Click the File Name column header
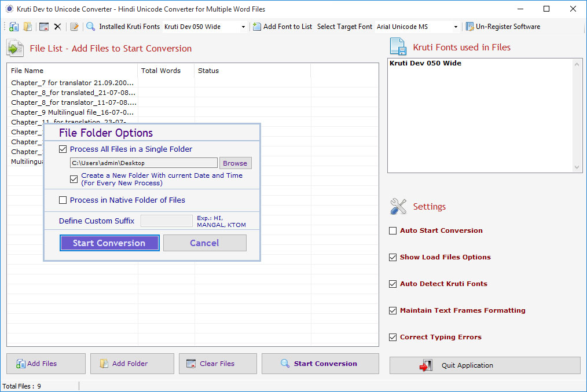587x392 pixels. tap(72, 71)
